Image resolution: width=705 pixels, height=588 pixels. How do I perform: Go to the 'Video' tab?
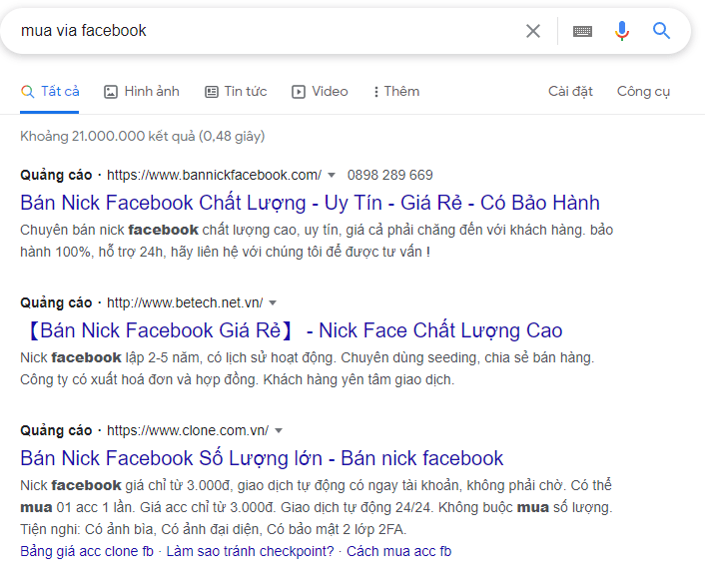tap(320, 92)
